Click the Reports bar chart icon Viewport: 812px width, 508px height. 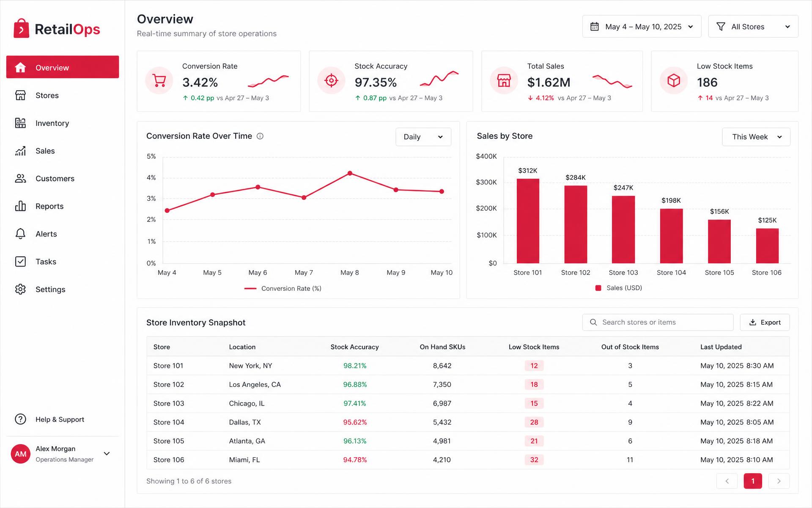[x=20, y=206]
